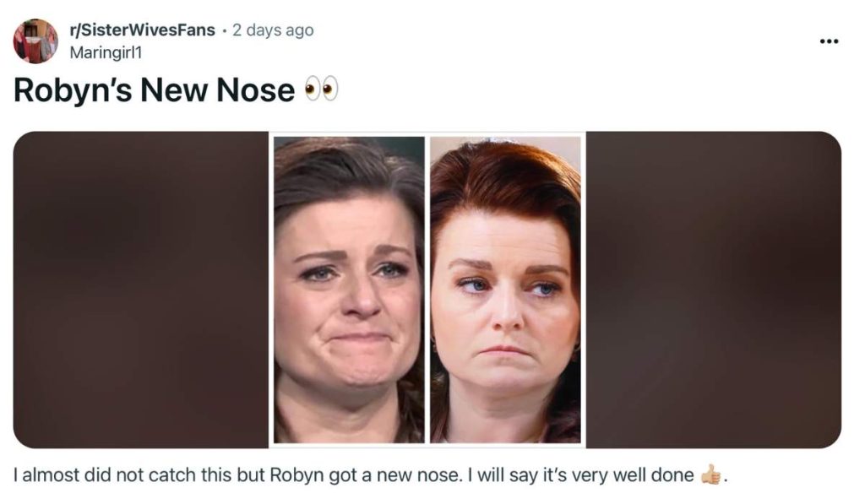Click the word "New" in the title
Screen dimensions: 865x504
(171, 89)
